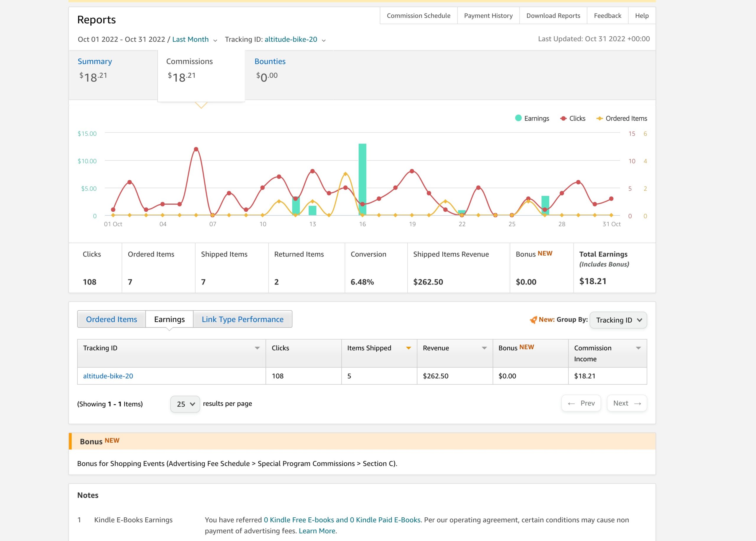Click the tall earnings bar on Oct 16
The width and height of the screenshot is (756, 541).
pos(362,179)
